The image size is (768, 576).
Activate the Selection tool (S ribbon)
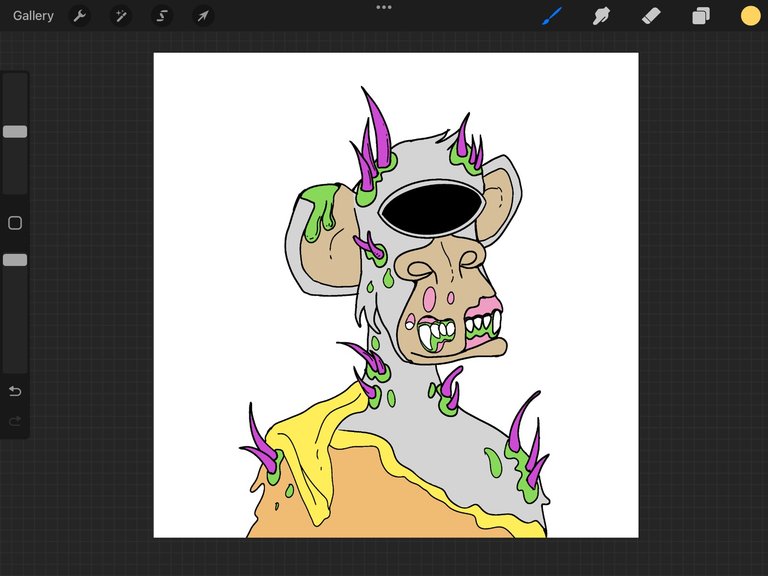162,16
